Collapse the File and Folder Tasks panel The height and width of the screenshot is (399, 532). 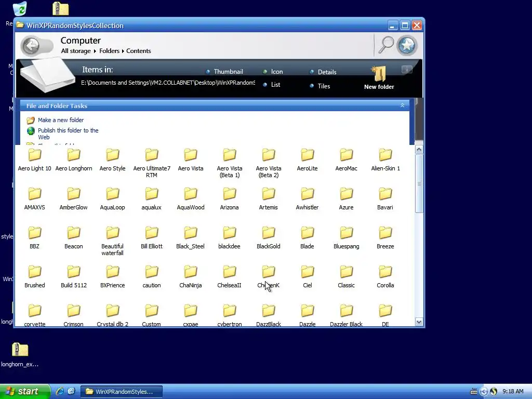click(x=403, y=105)
